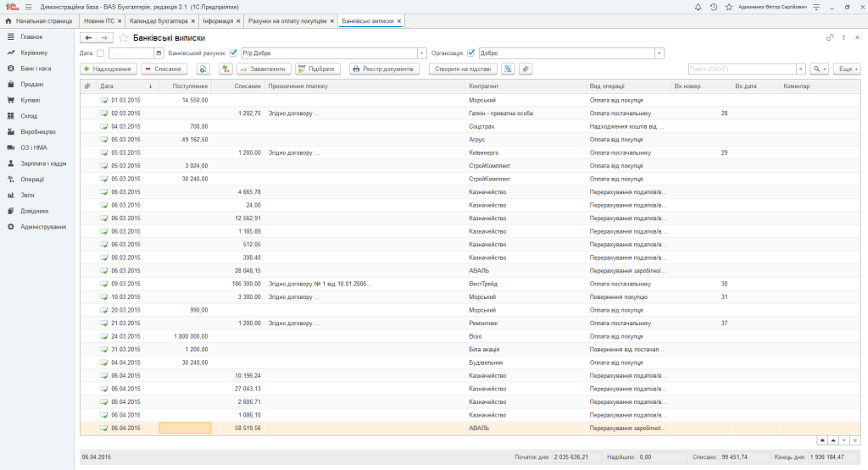Switch to Календар бухгалтера tab
The width and height of the screenshot is (868, 470).
(159, 21)
